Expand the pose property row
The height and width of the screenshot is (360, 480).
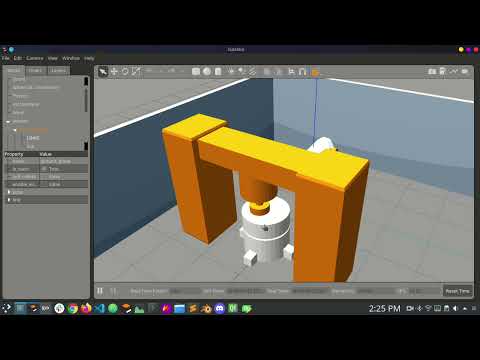coord(9,192)
